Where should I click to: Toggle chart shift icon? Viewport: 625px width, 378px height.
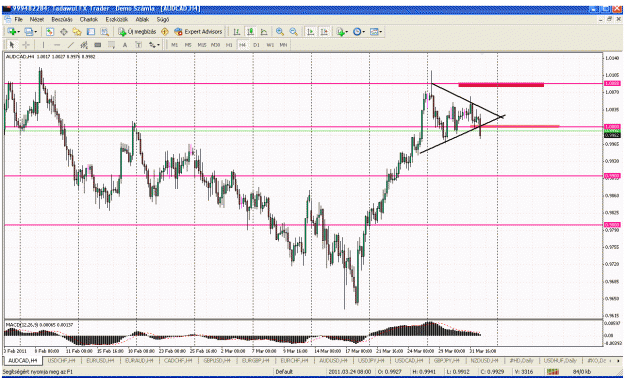pos(324,32)
